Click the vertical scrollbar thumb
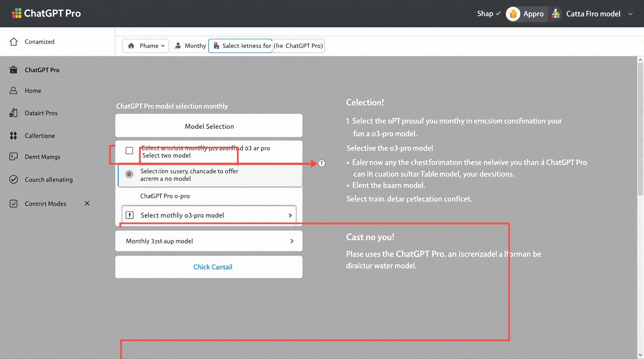 point(640,129)
